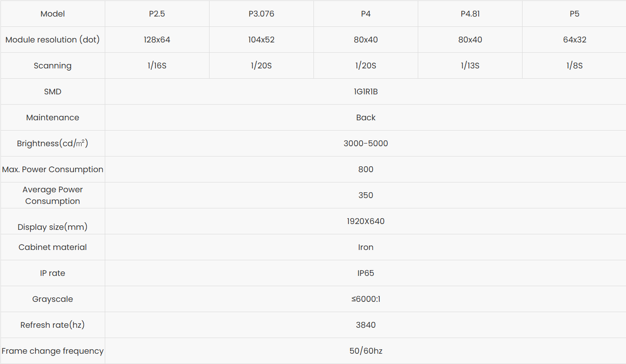This screenshot has width=626, height=364.
Task: Select the Iron cabinet material cell
Action: pyautogui.click(x=365, y=247)
